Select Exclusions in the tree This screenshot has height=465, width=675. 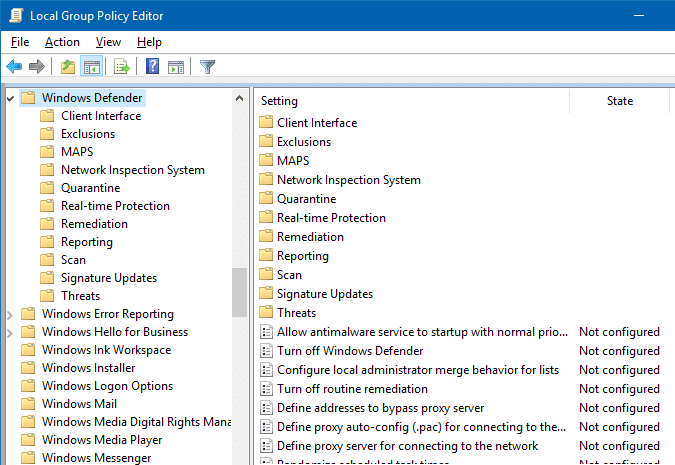click(88, 134)
